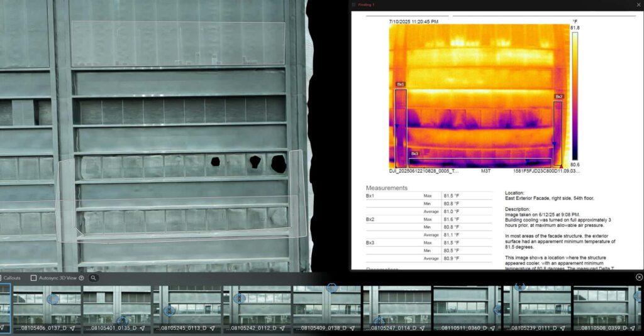Click the Bx2 box label on thermal image

[x=558, y=97]
